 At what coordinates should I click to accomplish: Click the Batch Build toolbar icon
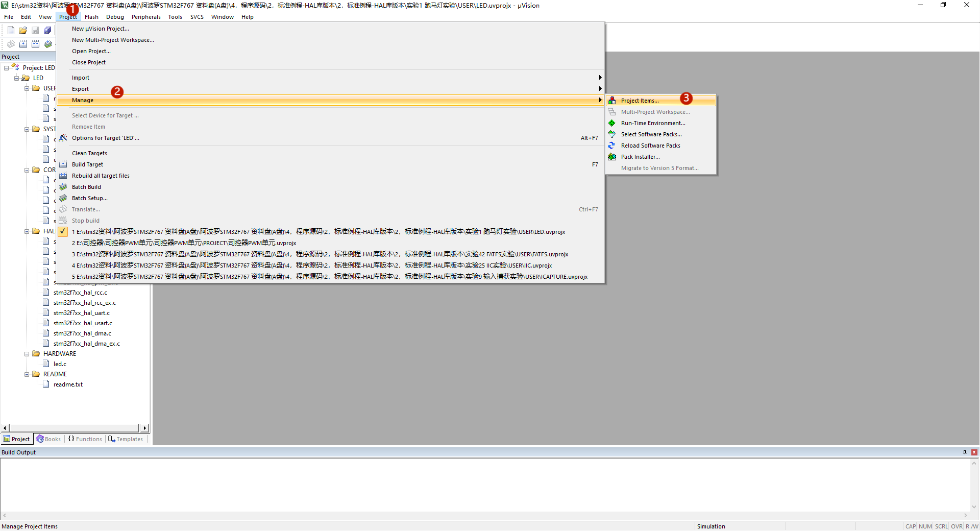pyautogui.click(x=47, y=44)
